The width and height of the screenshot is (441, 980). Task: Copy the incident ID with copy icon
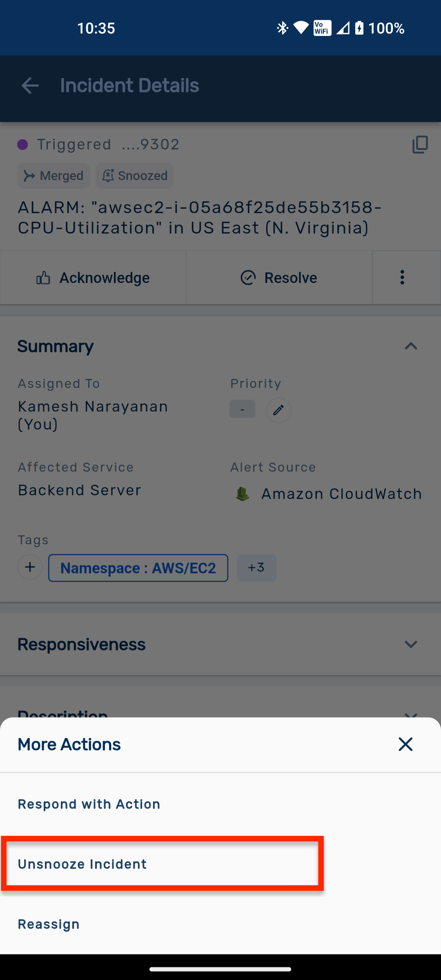pyautogui.click(x=420, y=145)
